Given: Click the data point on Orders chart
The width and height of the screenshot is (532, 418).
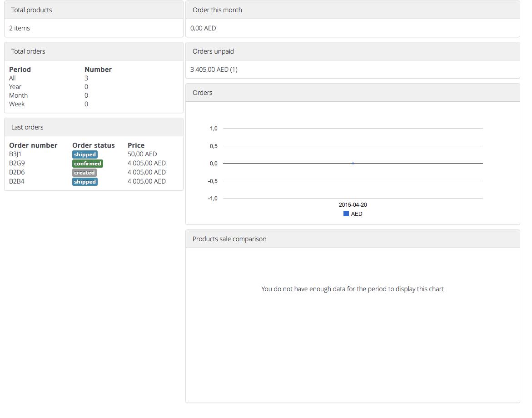Looking at the screenshot, I should 353,163.
